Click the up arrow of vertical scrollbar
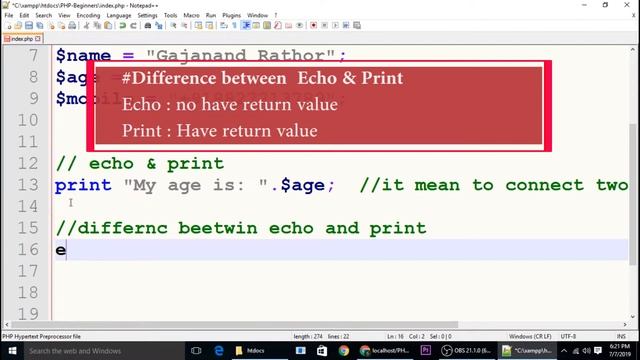Viewport: 640px width, 360px height. point(633,49)
